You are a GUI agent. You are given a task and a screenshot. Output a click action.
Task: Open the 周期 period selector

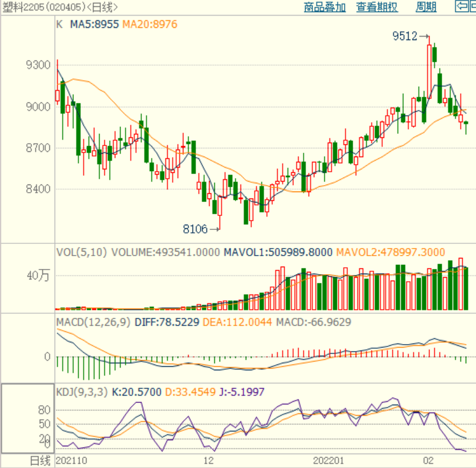click(426, 7)
